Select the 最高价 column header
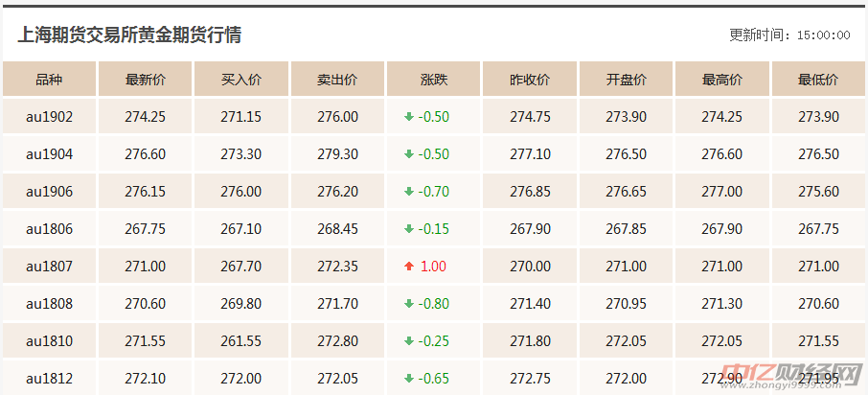 (721, 80)
